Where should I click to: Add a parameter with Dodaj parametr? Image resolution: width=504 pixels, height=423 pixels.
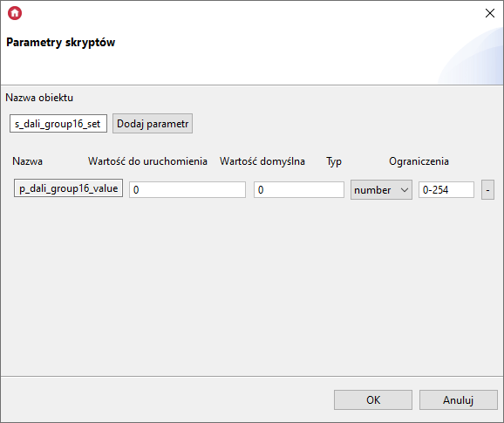click(x=153, y=124)
